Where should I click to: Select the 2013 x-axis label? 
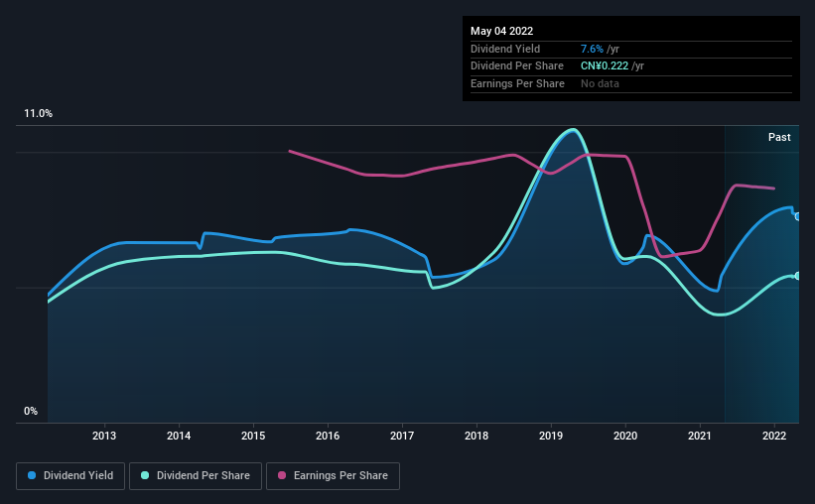(104, 436)
